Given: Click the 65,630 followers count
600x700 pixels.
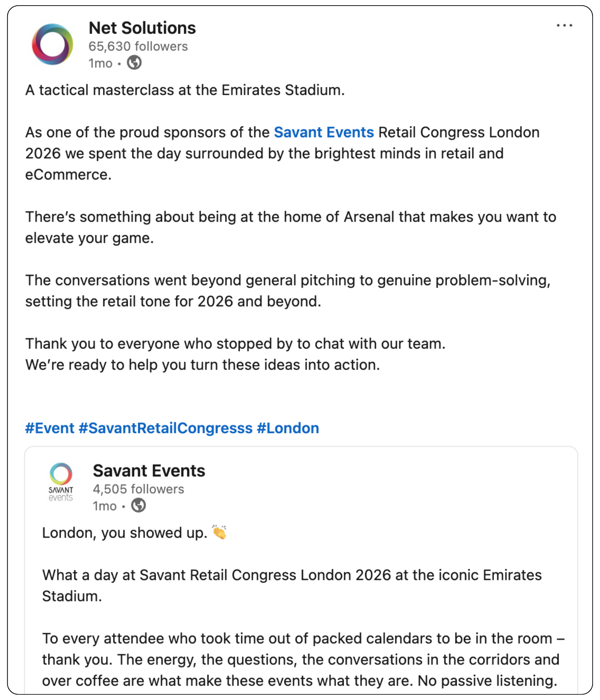Looking at the screenshot, I should [138, 46].
